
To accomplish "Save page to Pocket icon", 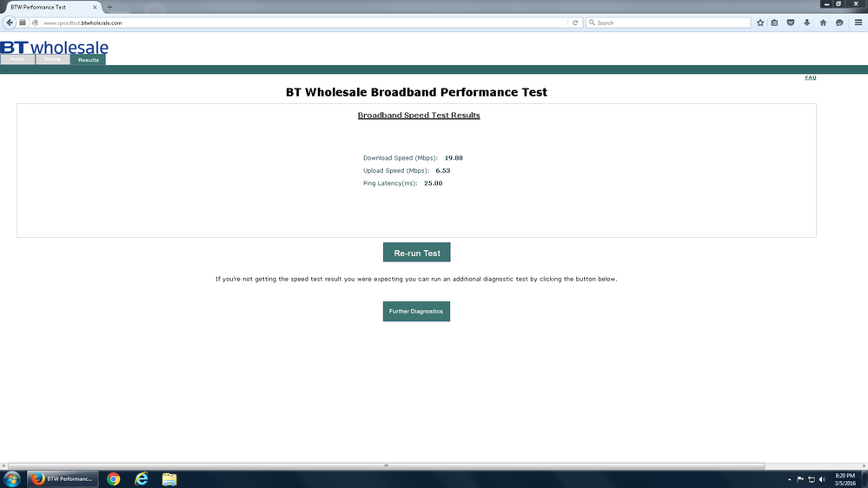I will click(791, 23).
